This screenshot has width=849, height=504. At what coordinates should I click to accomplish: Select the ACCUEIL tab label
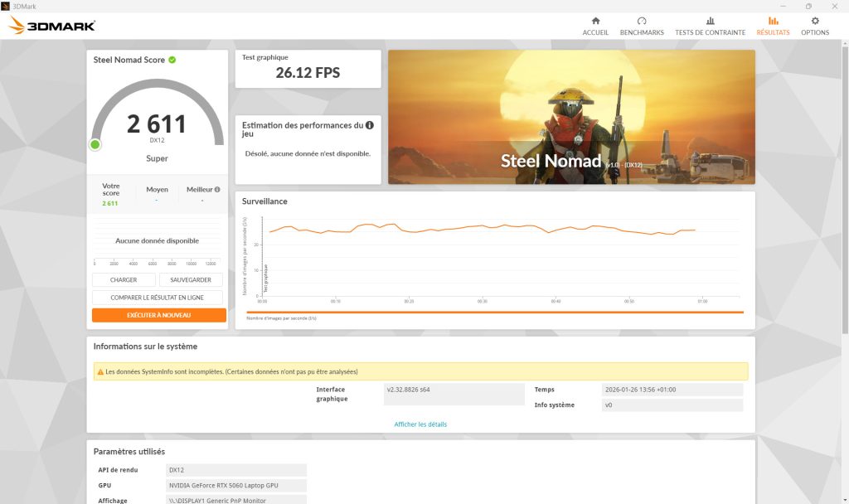pyautogui.click(x=595, y=32)
